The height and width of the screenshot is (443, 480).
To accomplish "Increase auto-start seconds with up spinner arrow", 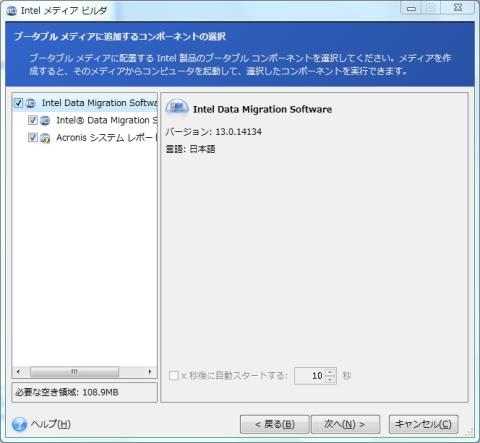I will pyautogui.click(x=330, y=372).
